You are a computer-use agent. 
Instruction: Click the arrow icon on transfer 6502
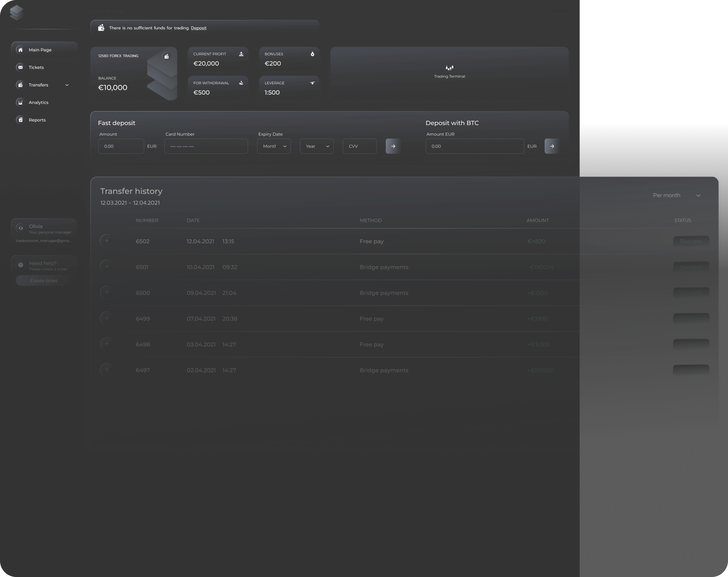(x=107, y=241)
